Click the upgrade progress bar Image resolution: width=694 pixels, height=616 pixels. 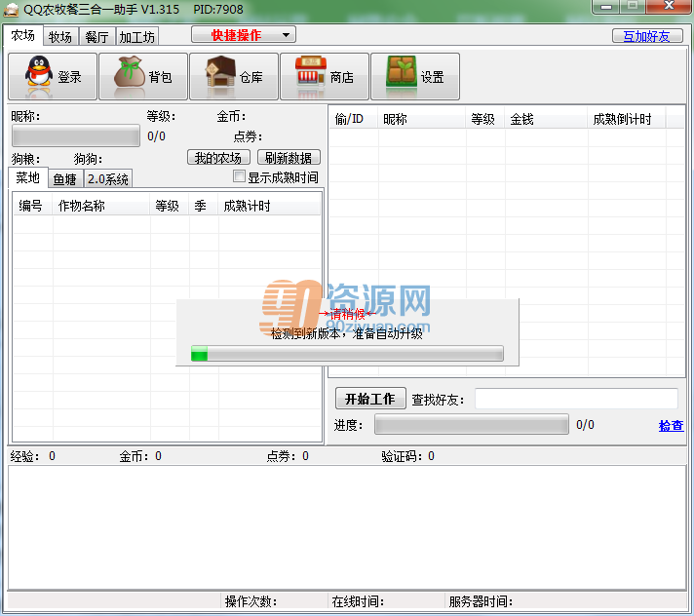click(347, 354)
